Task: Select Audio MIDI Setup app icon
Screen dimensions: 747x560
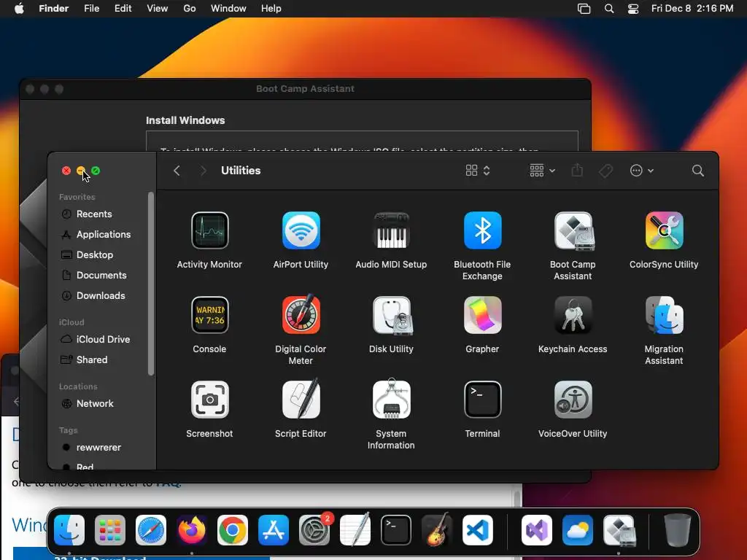Action: pyautogui.click(x=391, y=230)
